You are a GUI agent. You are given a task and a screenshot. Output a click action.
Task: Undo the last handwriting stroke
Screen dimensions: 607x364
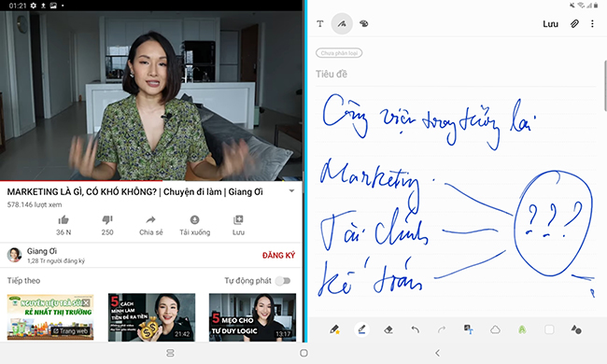tap(416, 329)
